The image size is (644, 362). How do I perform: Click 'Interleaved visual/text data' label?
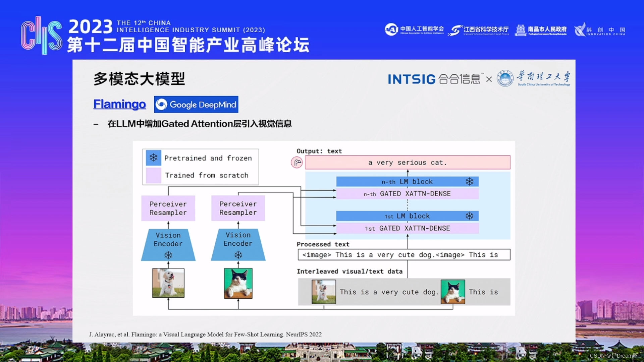tap(350, 271)
